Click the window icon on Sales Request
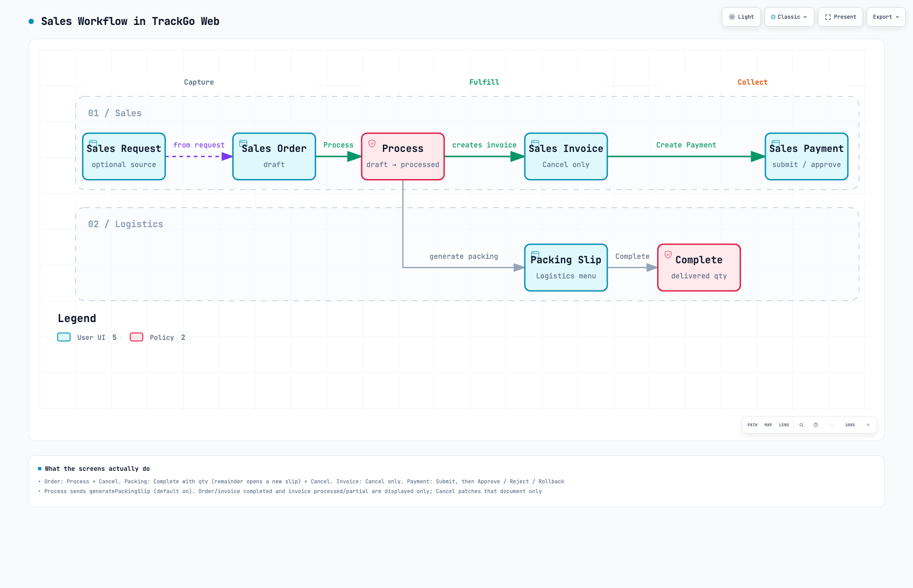Viewport: 913px width, 588px height. click(x=93, y=143)
